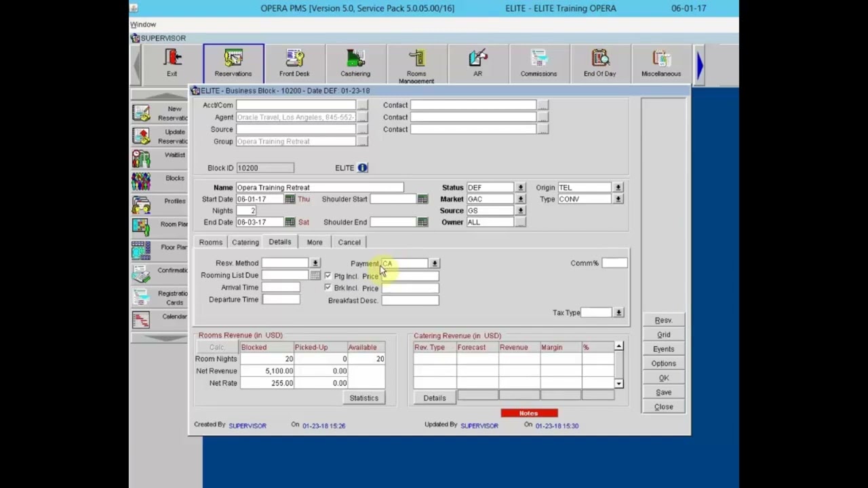Image resolution: width=868 pixels, height=488 pixels.
Task: Open Shoulder End calendar picker
Action: [x=422, y=222]
